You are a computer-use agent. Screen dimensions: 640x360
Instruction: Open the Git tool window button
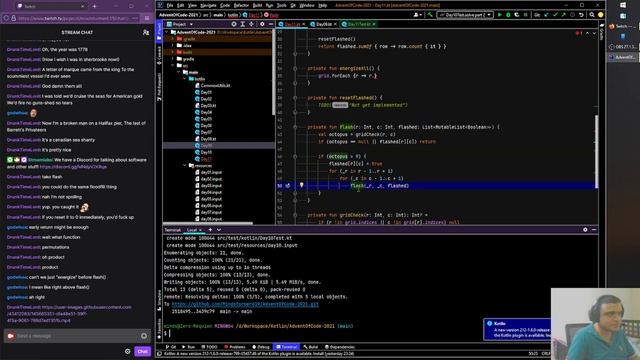pos(171,347)
